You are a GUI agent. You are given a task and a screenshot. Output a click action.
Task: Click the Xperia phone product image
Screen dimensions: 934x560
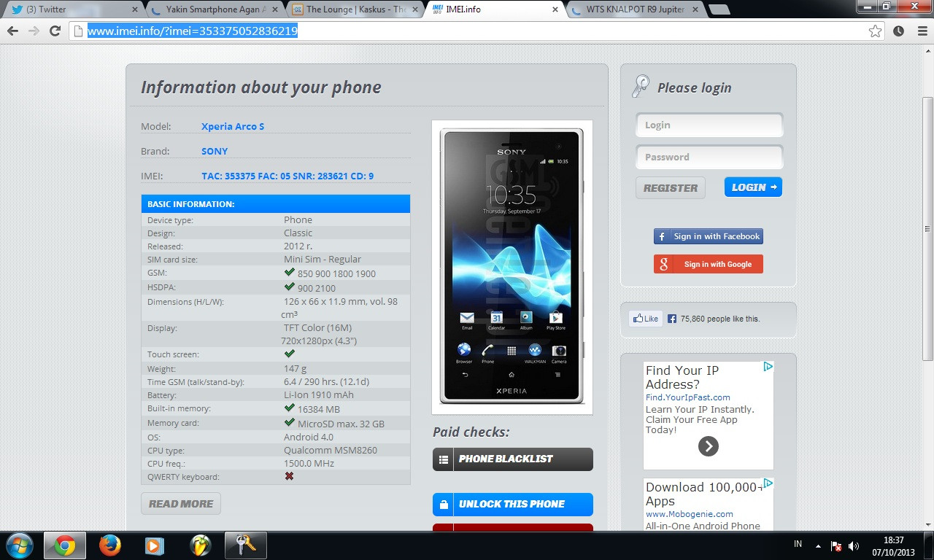pyautogui.click(x=512, y=267)
